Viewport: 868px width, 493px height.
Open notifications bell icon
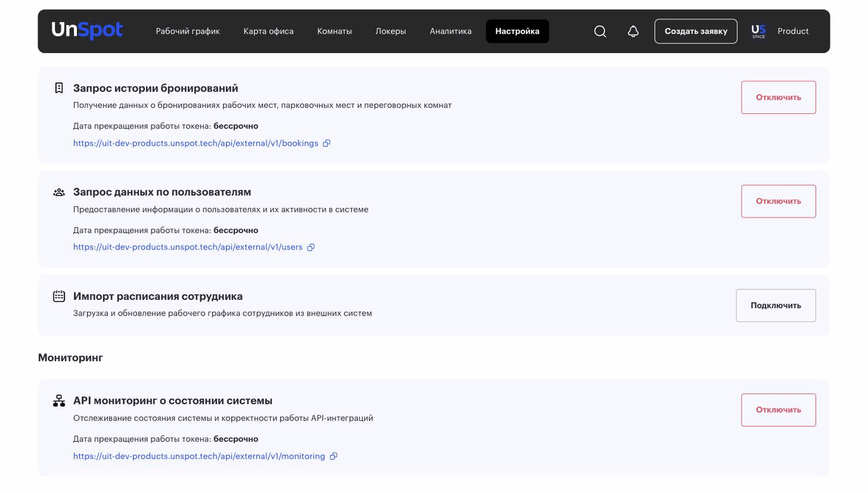(x=633, y=31)
